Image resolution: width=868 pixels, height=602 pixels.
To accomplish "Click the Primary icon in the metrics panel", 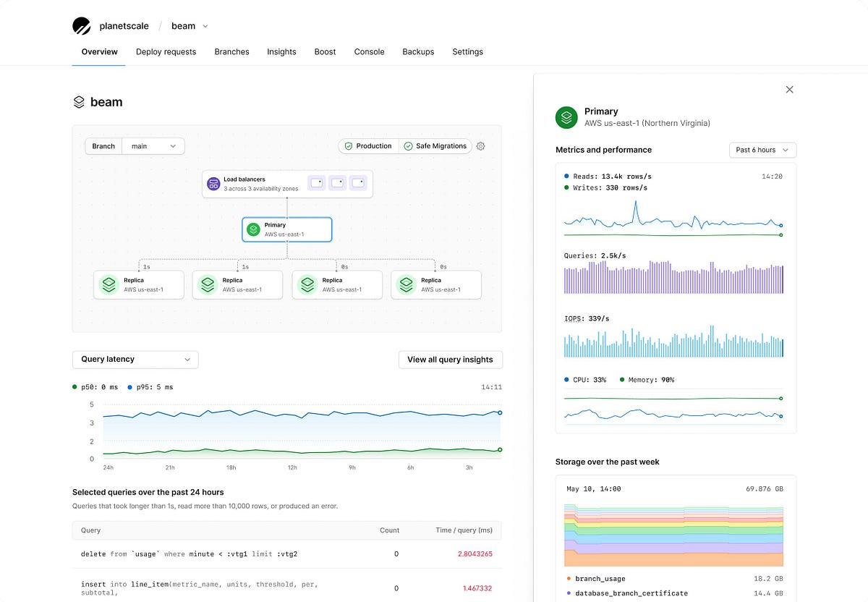I will (566, 116).
